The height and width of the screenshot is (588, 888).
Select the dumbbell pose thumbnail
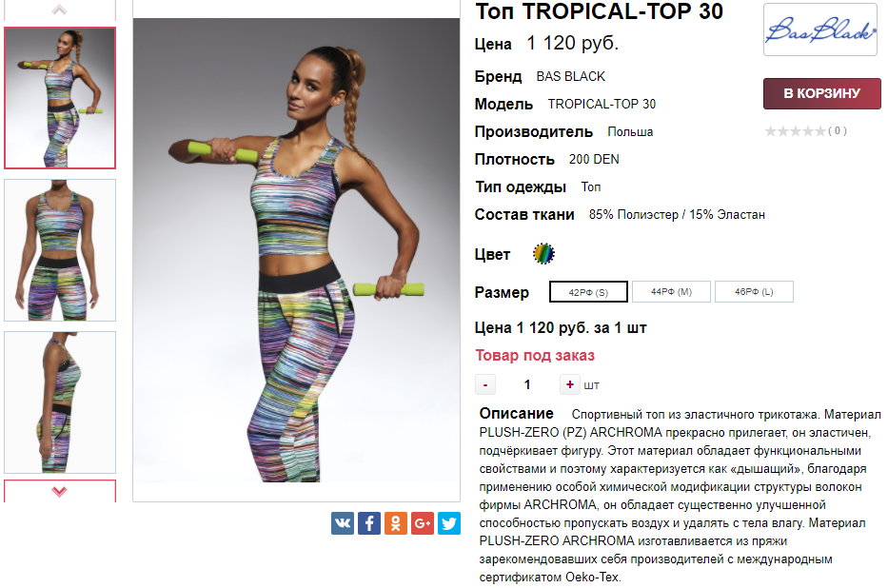[59, 98]
